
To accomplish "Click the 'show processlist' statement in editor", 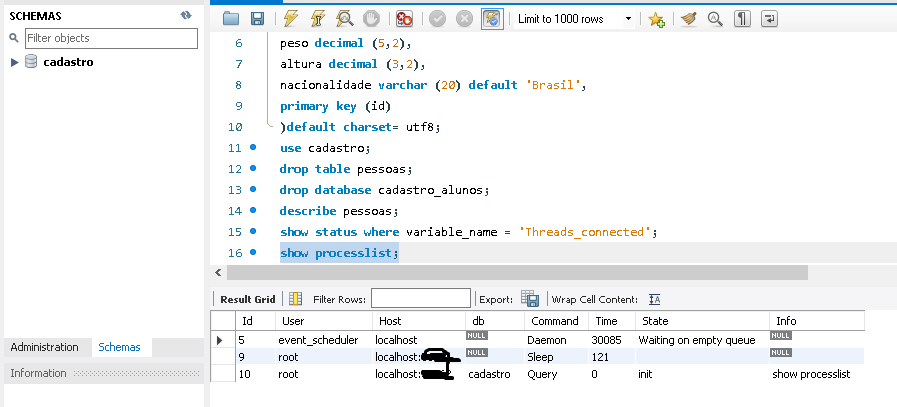I will click(339, 253).
